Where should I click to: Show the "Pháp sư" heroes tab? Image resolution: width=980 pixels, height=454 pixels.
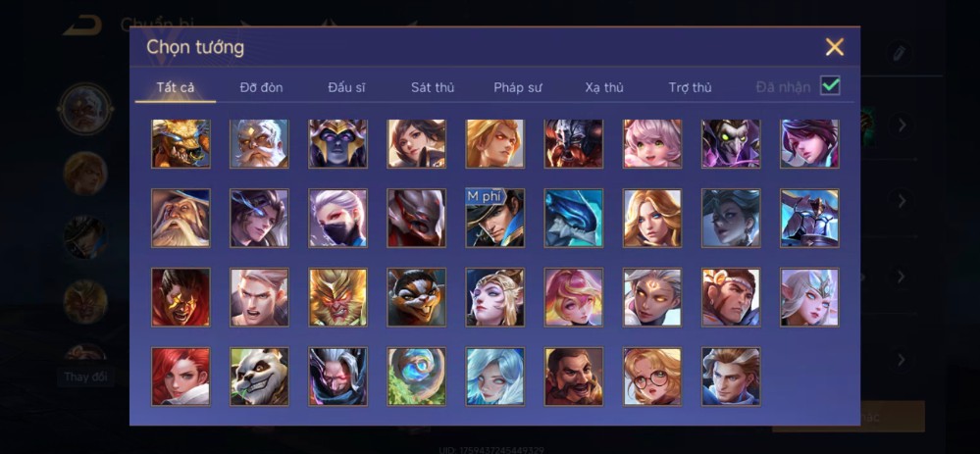tap(518, 87)
